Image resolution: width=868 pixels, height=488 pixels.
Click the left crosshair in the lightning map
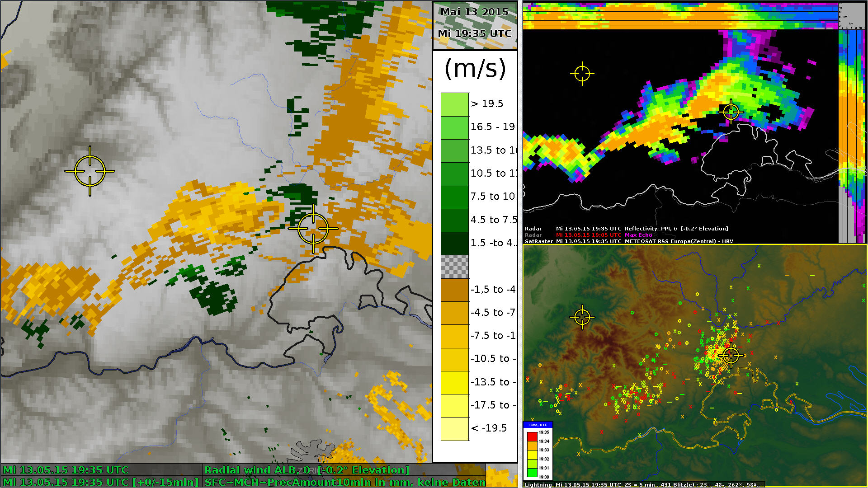(582, 317)
